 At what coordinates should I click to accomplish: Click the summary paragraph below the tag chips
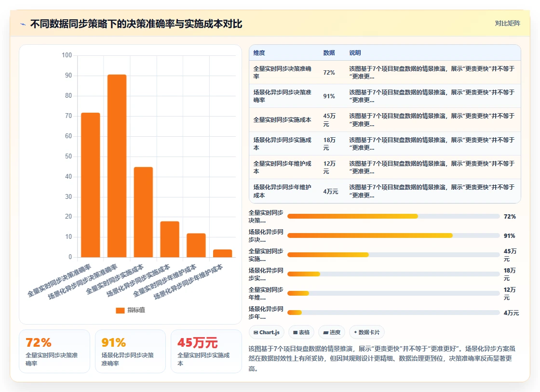click(x=382, y=359)
